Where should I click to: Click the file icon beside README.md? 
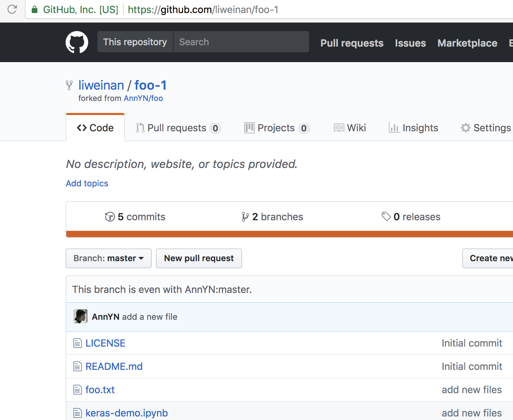(77, 366)
